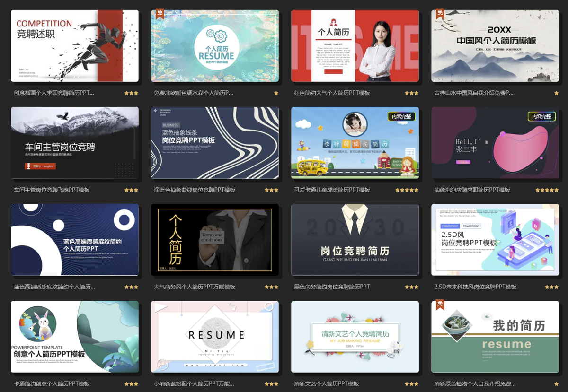Viewport: 568px width, 392px height.
Task: Open the 小清新蓝粉配个人简历PPT万能 title link
Action: (194, 384)
